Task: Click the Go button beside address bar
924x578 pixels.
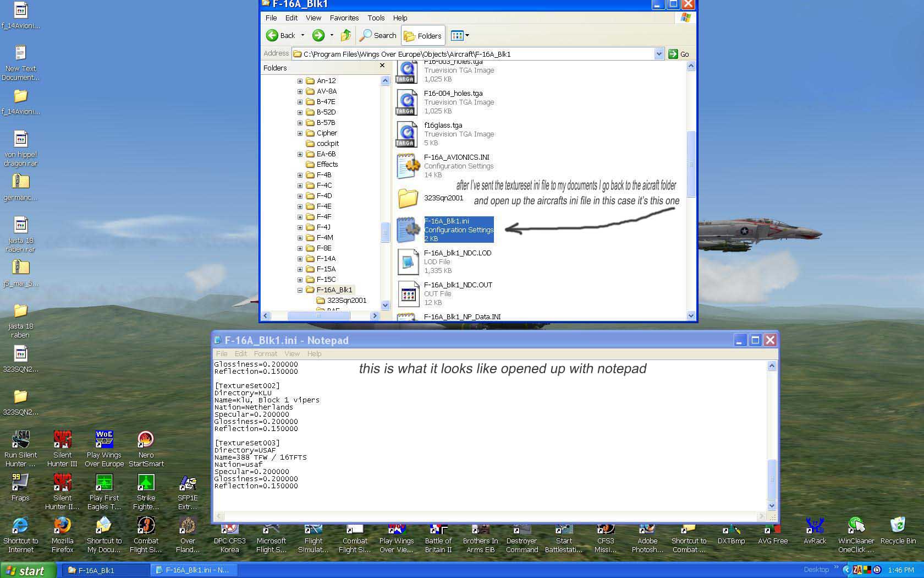Action: coord(679,54)
